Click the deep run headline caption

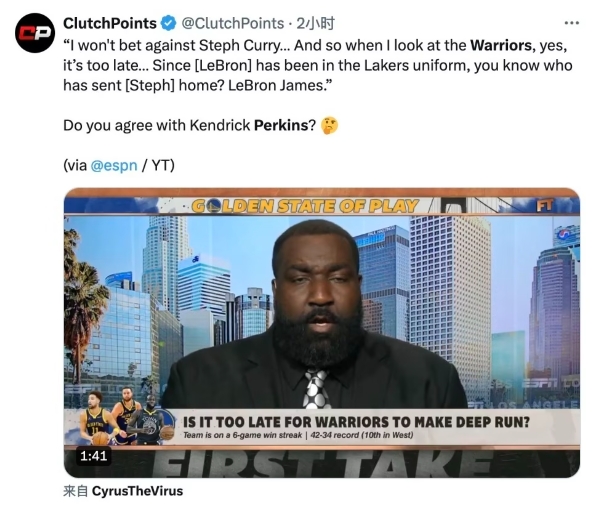click(x=356, y=422)
